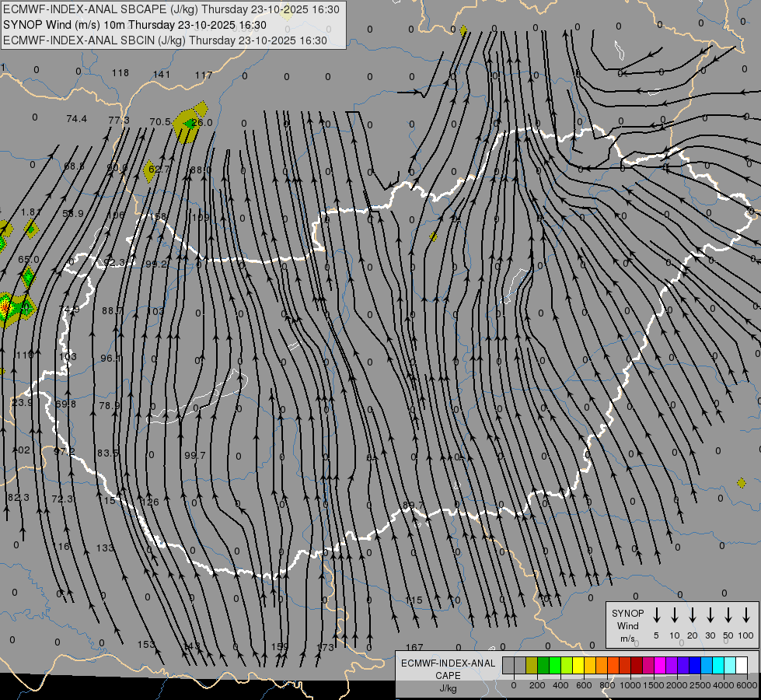The width and height of the screenshot is (761, 700).
Task: Click the 10 m/s wind arrow in legend
Action: [x=675, y=615]
